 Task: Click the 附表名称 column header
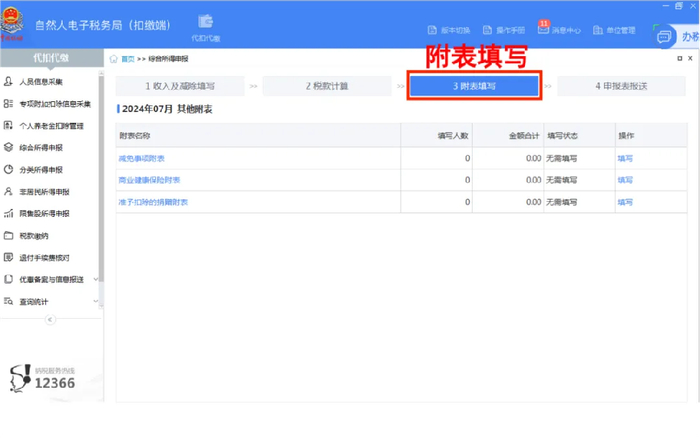[x=258, y=135]
